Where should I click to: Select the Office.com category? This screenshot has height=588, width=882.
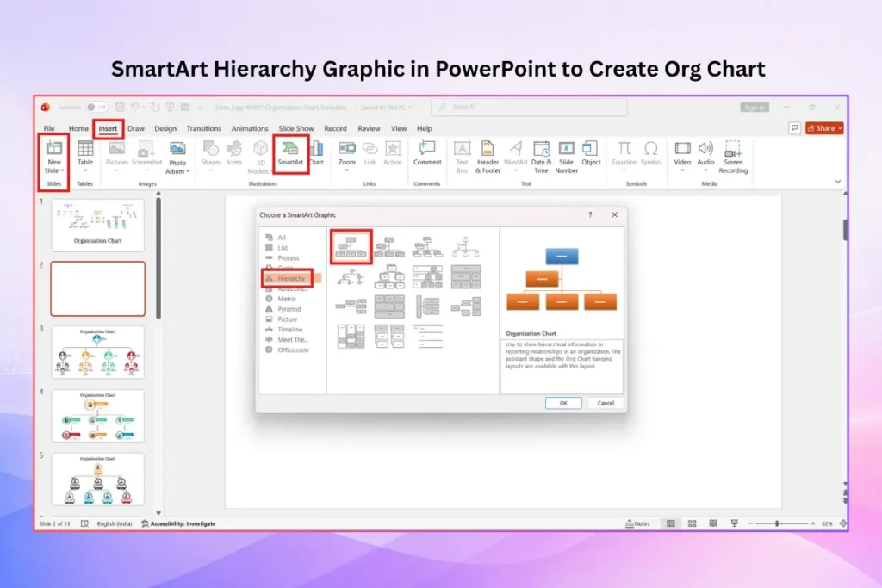click(x=293, y=350)
